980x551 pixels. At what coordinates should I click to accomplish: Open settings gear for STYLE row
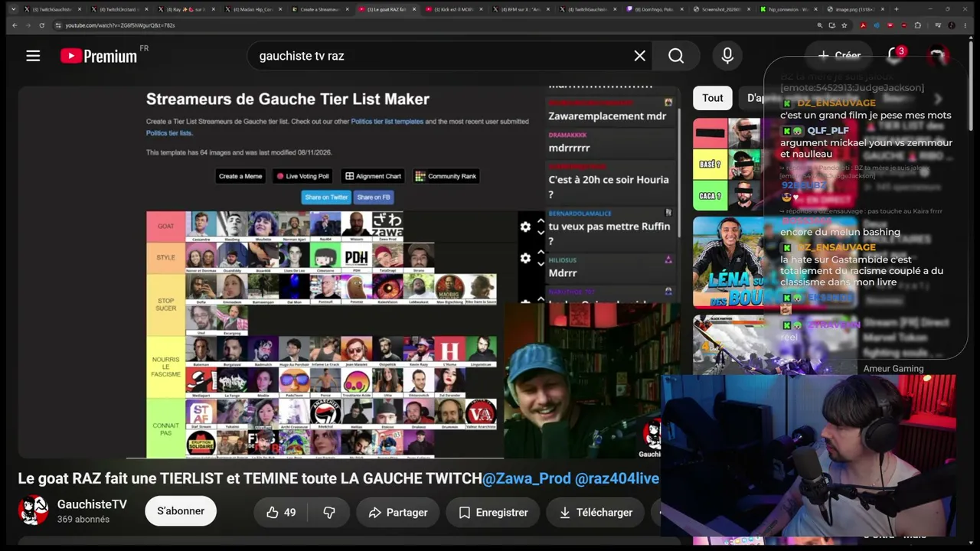[x=525, y=258]
